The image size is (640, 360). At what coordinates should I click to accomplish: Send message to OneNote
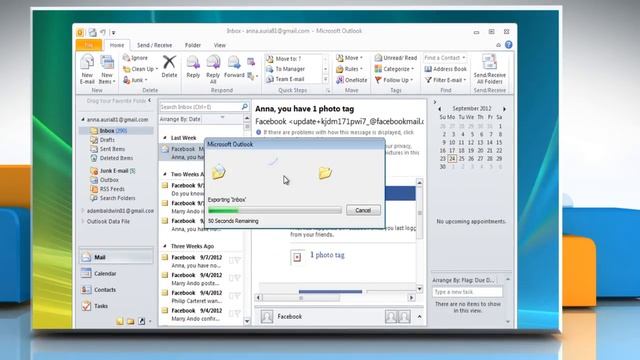click(x=351, y=80)
